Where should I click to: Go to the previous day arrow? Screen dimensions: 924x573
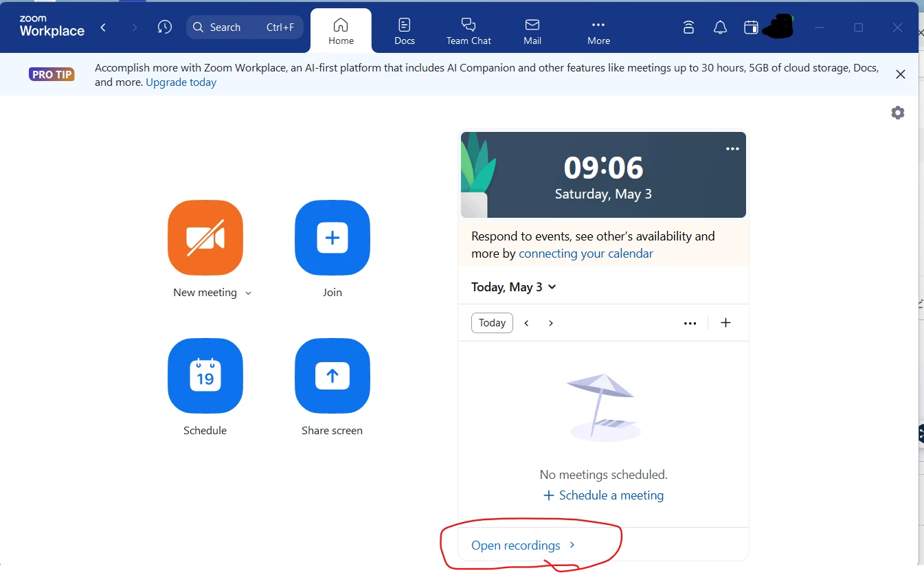click(527, 323)
